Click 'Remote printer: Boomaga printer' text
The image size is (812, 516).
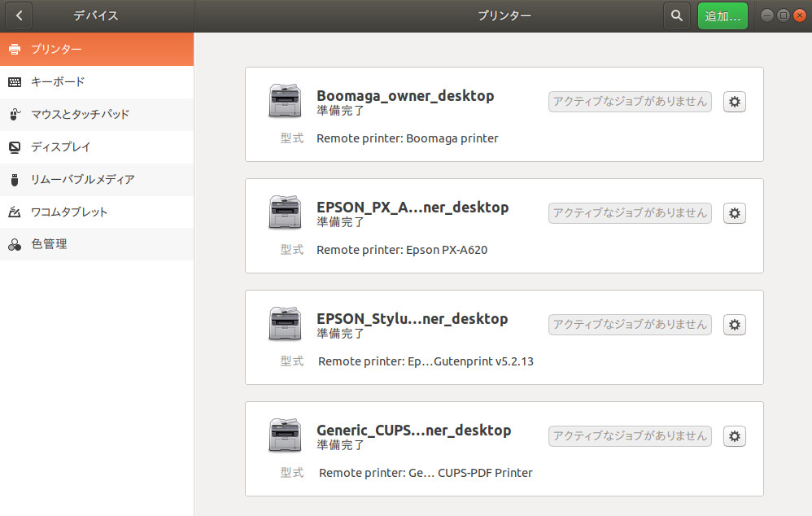[x=407, y=138]
